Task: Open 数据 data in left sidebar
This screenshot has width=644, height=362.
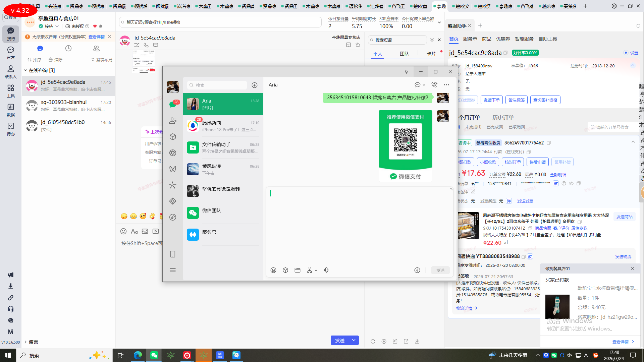Action: point(11,110)
